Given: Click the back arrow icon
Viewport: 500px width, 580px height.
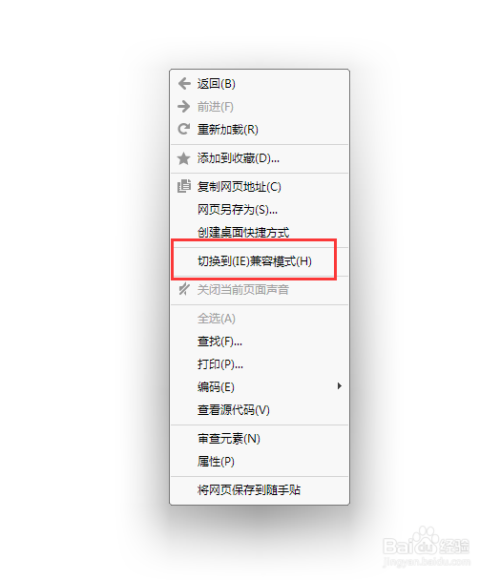Looking at the screenshot, I should pyautogui.click(x=184, y=84).
